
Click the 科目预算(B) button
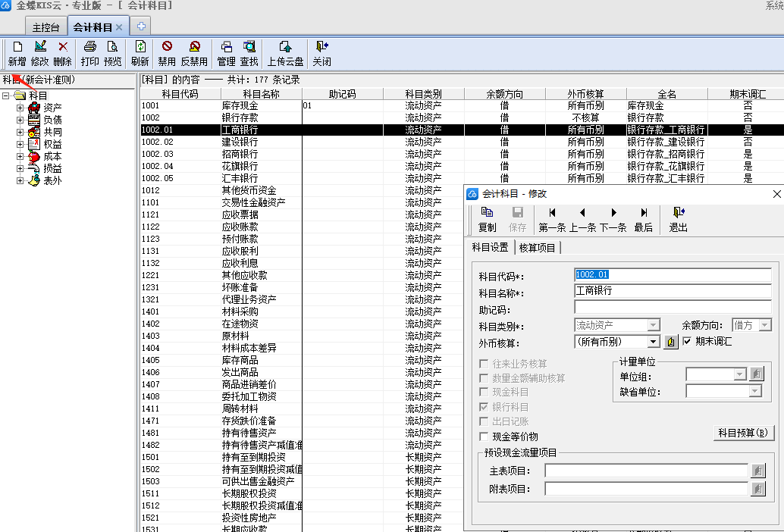tap(744, 433)
